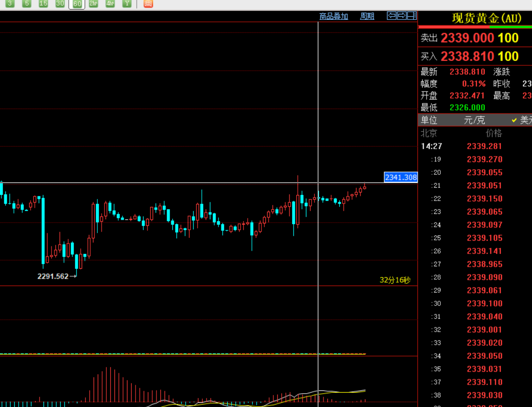Toggle the side panel layout icon
The image size is (532, 407).
[x=412, y=16]
